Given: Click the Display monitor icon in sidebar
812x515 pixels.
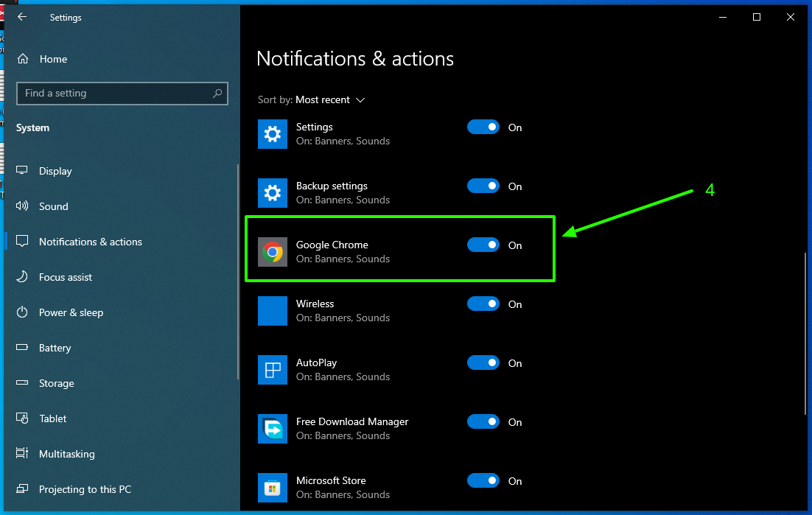Looking at the screenshot, I should (22, 170).
